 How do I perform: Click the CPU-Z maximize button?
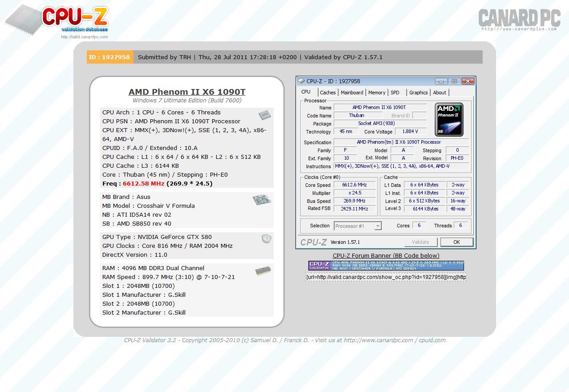(454, 81)
